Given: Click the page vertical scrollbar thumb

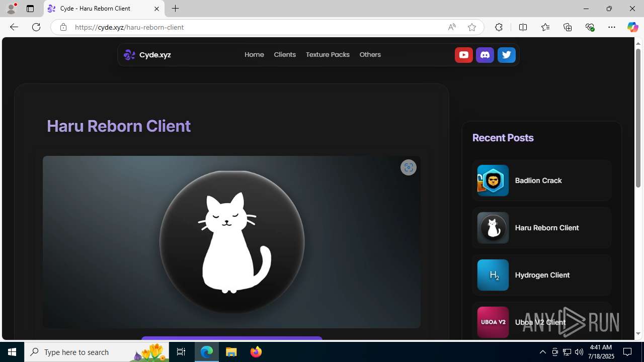Looking at the screenshot, I should (638, 118).
